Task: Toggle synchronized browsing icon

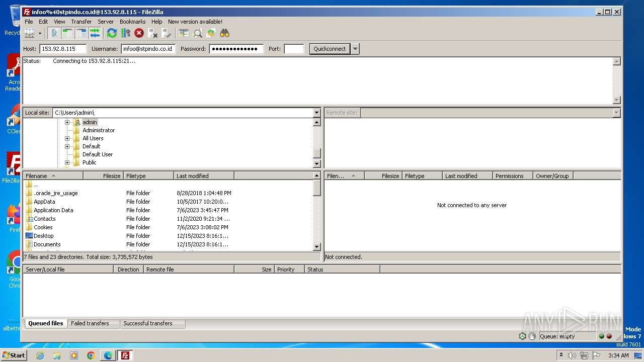Action: 211,33
